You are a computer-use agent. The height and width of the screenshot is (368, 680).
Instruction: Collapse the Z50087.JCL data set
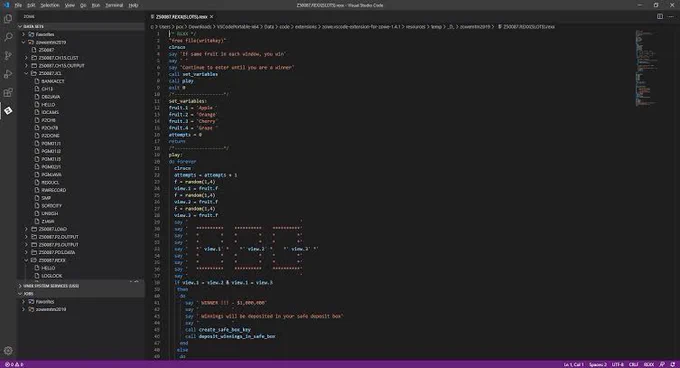coord(26,73)
